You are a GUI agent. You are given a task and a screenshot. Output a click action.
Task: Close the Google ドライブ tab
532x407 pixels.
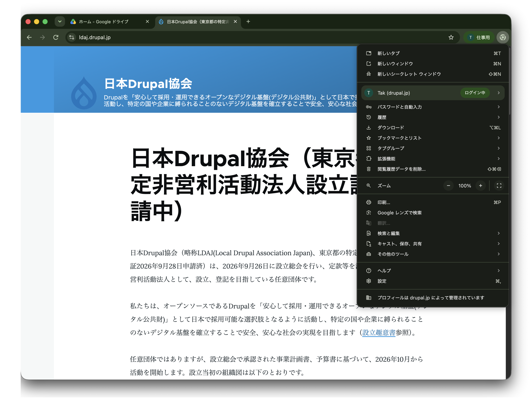(x=147, y=22)
